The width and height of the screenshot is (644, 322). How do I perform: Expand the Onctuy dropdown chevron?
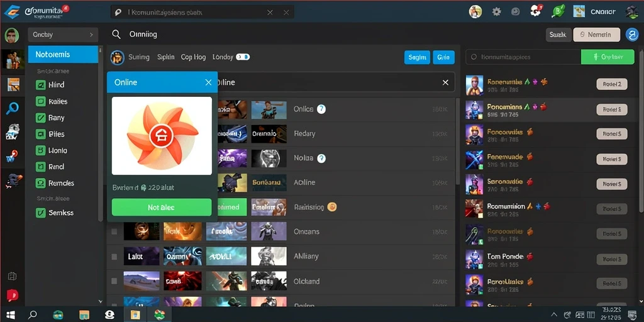[91, 35]
